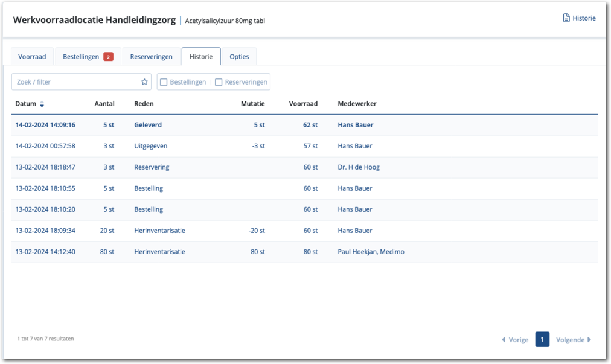Click the Historie document icon top right
The height and width of the screenshot is (364, 611).
[566, 18]
